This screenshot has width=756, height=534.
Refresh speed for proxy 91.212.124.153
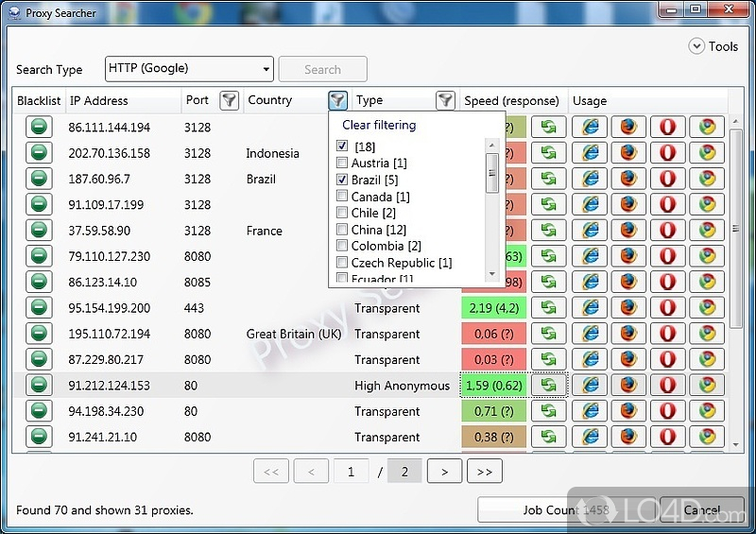tap(548, 385)
